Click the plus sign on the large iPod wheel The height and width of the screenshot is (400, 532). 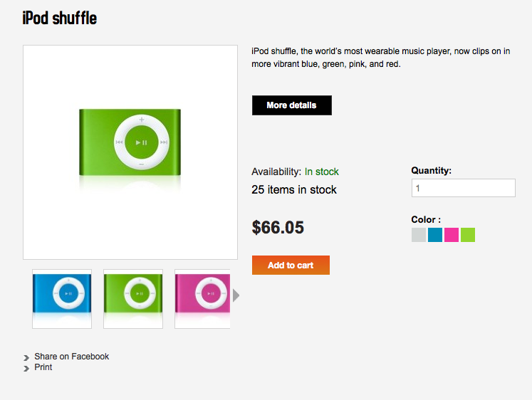pyautogui.click(x=142, y=119)
